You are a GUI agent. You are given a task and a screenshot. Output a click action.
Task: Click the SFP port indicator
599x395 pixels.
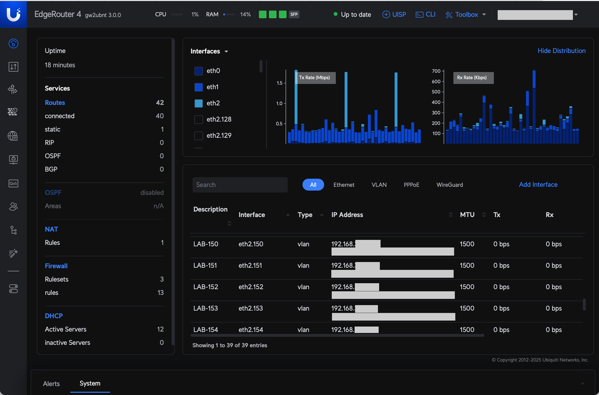(x=294, y=15)
